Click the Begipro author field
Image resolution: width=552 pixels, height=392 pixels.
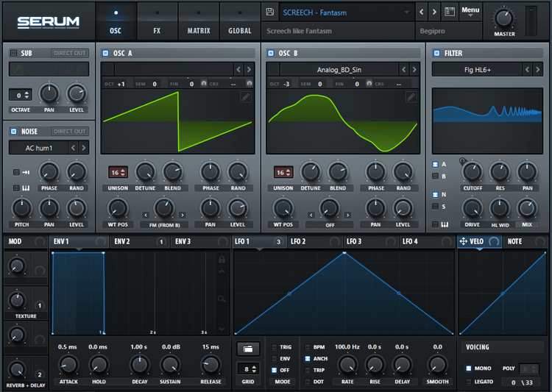(448, 31)
